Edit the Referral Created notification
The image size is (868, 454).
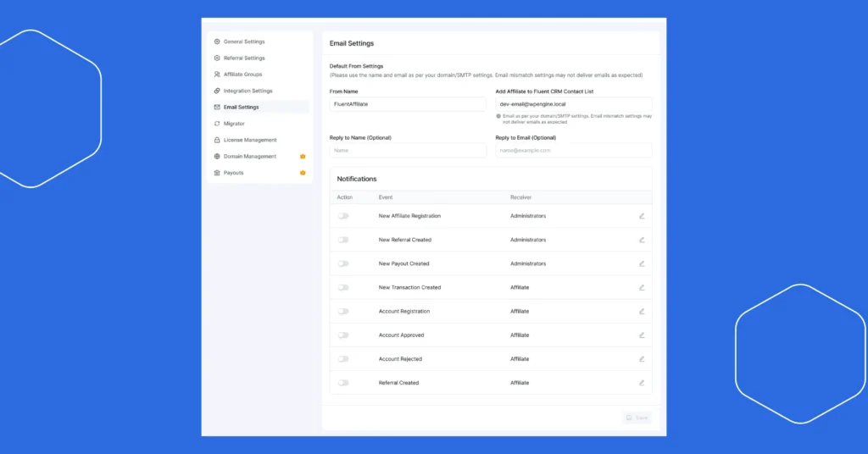[x=642, y=383]
